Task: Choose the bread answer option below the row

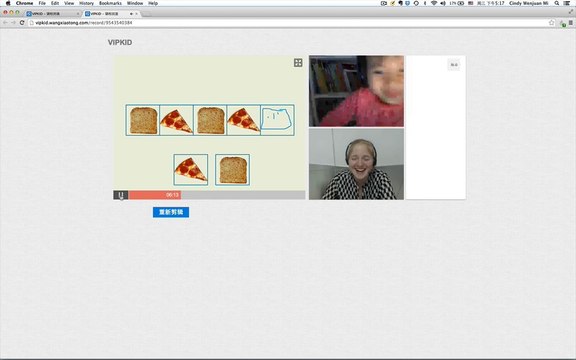Action: pyautogui.click(x=233, y=170)
